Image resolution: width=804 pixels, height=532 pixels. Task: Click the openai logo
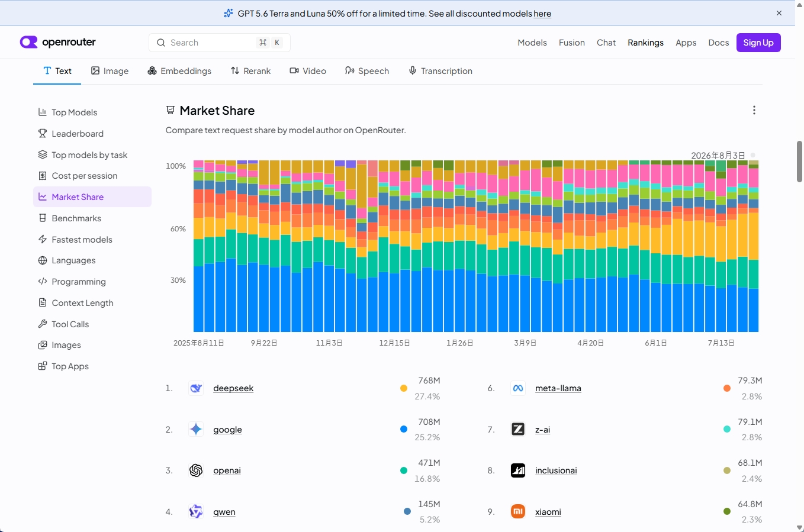(196, 470)
